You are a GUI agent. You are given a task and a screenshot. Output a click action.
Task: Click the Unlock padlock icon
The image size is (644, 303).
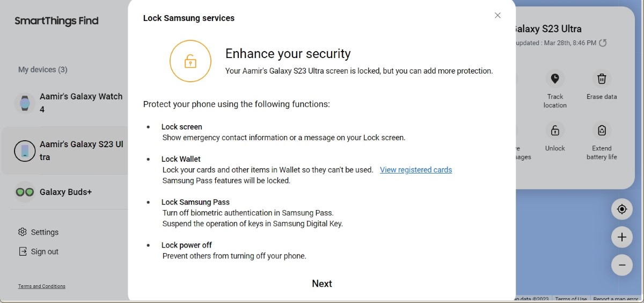[555, 131]
